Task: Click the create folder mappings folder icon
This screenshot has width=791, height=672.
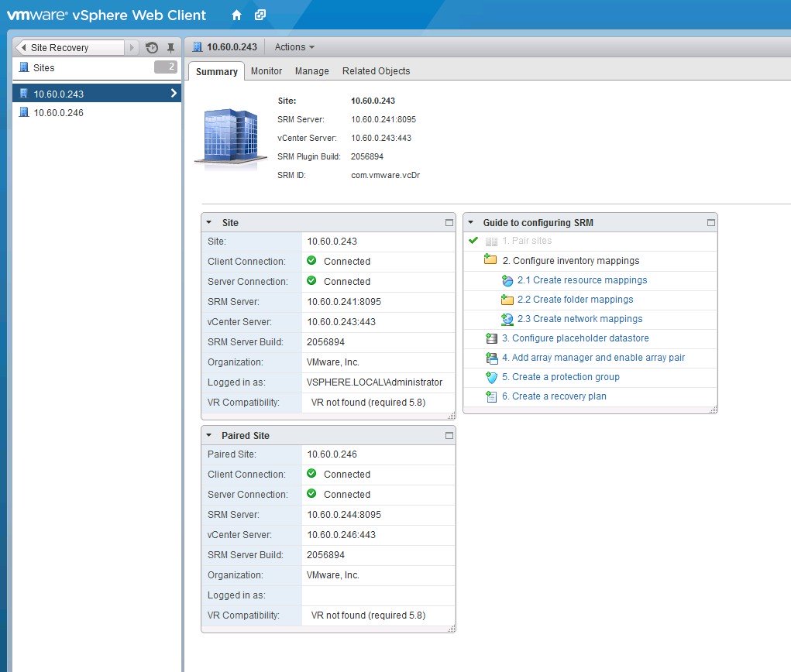Action: pyautogui.click(x=507, y=300)
